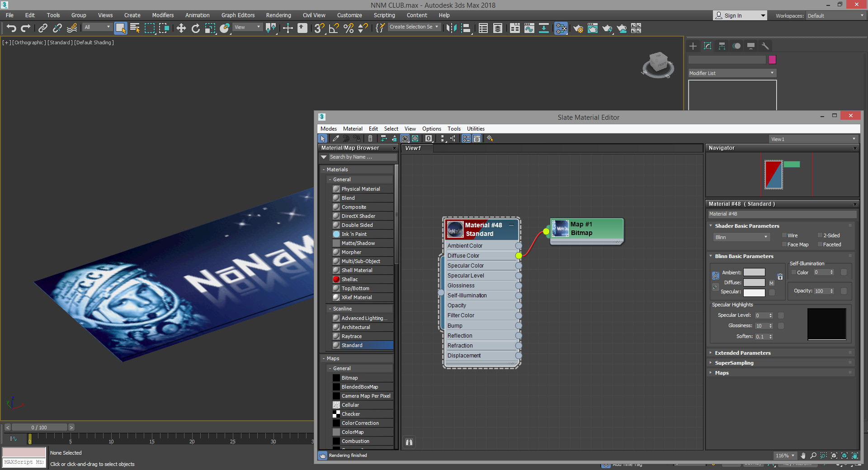Click the Specular color swatch

pyautogui.click(x=754, y=292)
